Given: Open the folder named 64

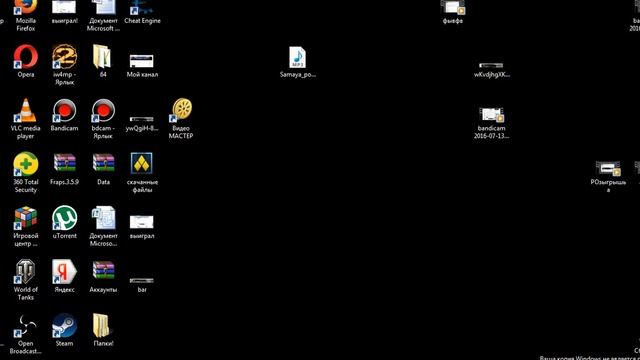Looking at the screenshot, I should point(103,61).
